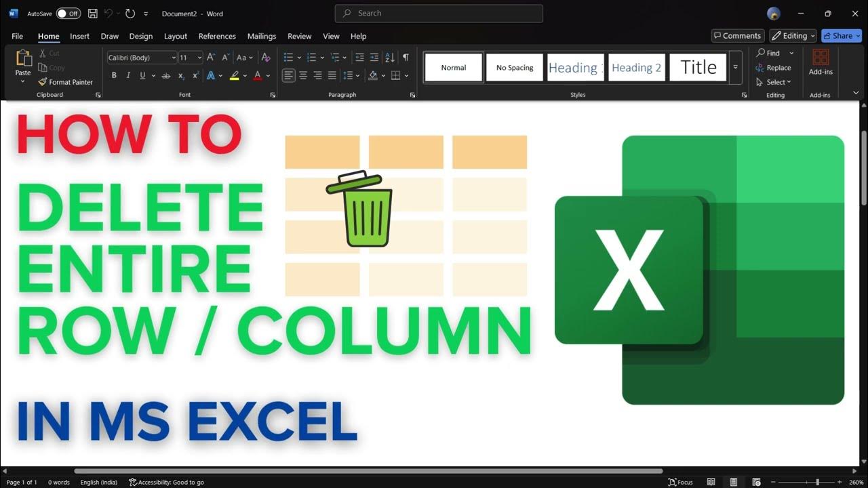Switch to the Draw tab
This screenshot has width=868, height=488.
110,36
